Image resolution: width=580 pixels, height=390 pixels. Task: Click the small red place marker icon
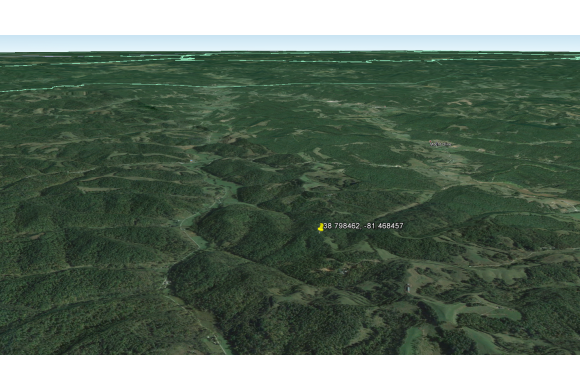tap(431, 142)
